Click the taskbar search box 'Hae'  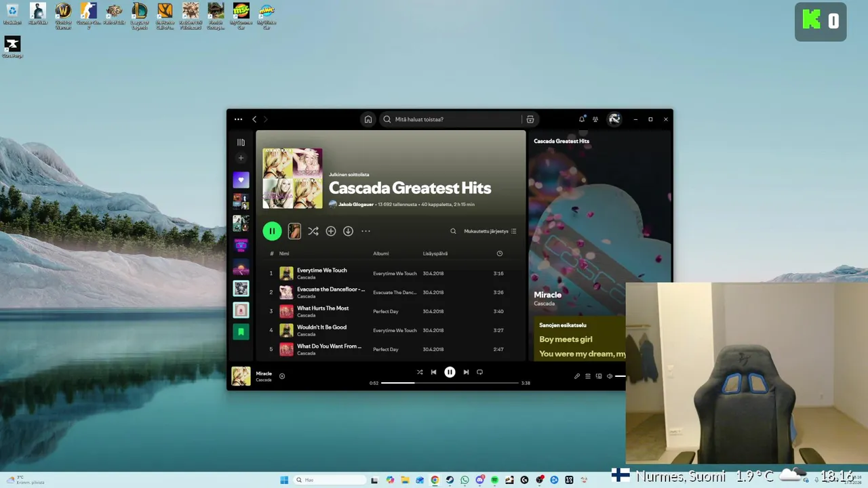tap(330, 480)
